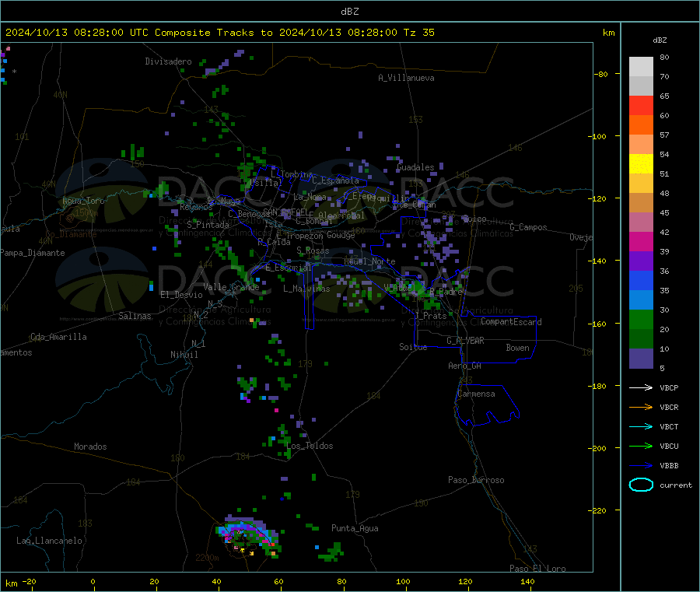700x592 pixels.
Task: Click the cyan VBCT arrow legend icon
Action: [641, 426]
